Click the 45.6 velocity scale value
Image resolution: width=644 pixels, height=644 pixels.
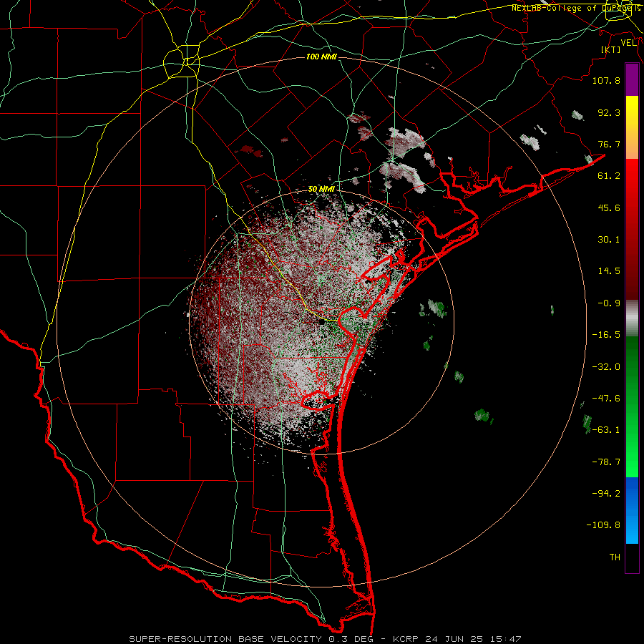pyautogui.click(x=609, y=208)
